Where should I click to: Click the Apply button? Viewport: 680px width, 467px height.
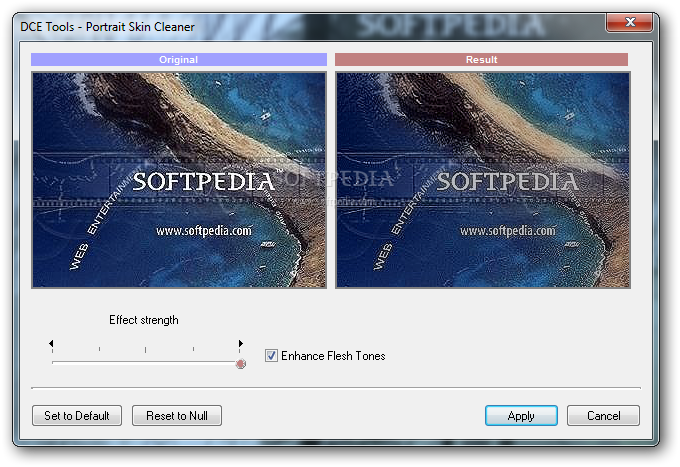pos(521,415)
